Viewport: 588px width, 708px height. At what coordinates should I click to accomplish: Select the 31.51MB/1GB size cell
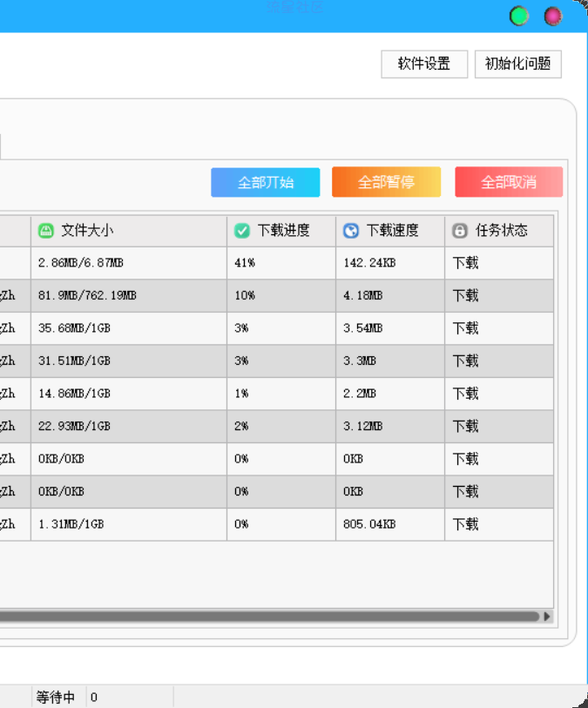129,361
